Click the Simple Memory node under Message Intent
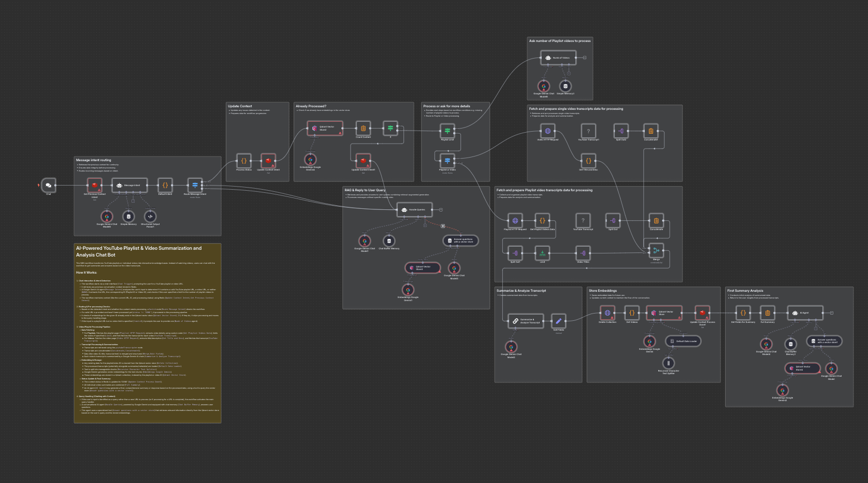This screenshot has width=868, height=483. pos(128,217)
